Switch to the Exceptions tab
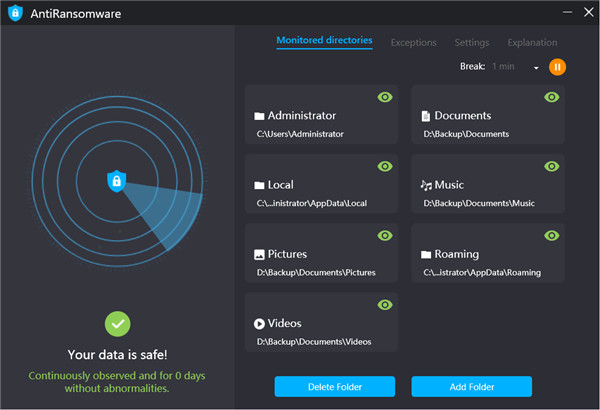This screenshot has width=600, height=410. (x=413, y=43)
